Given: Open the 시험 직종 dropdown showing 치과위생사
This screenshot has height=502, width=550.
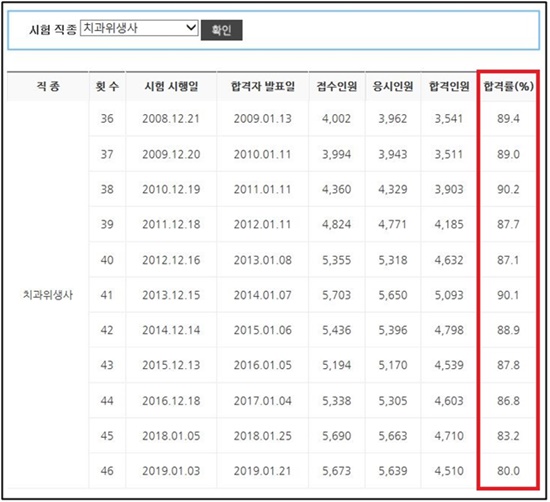Looking at the screenshot, I should pos(139,28).
